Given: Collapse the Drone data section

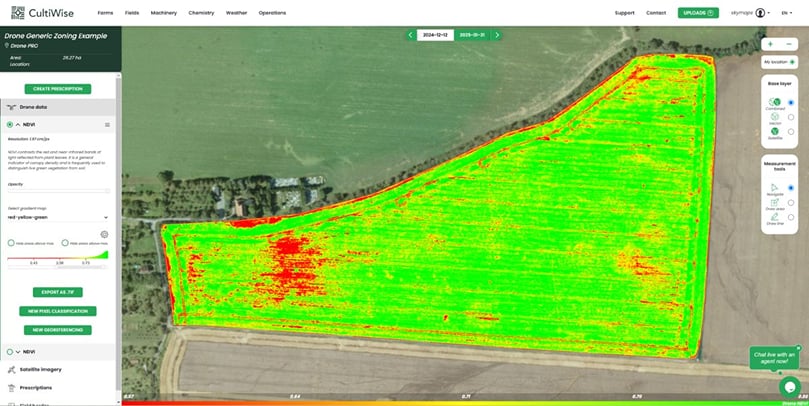Looking at the screenshot, I should [x=57, y=107].
